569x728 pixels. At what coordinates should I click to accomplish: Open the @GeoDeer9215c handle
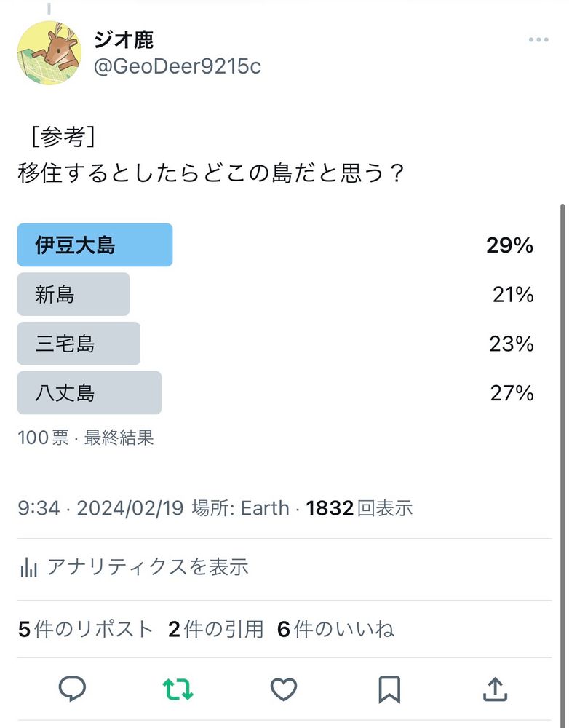[178, 66]
